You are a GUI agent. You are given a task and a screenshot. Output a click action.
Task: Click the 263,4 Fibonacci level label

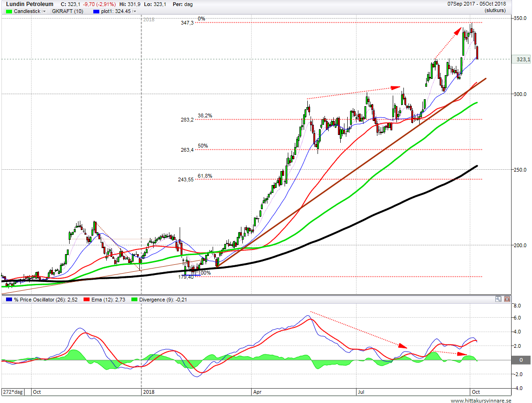pos(187,150)
